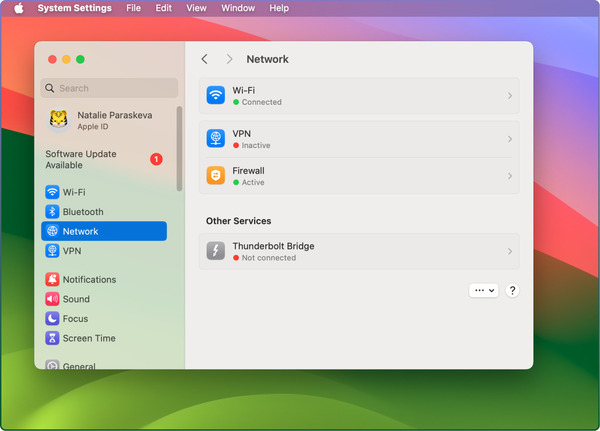
Task: Click the Wi-Fi Connected status text
Action: point(261,102)
